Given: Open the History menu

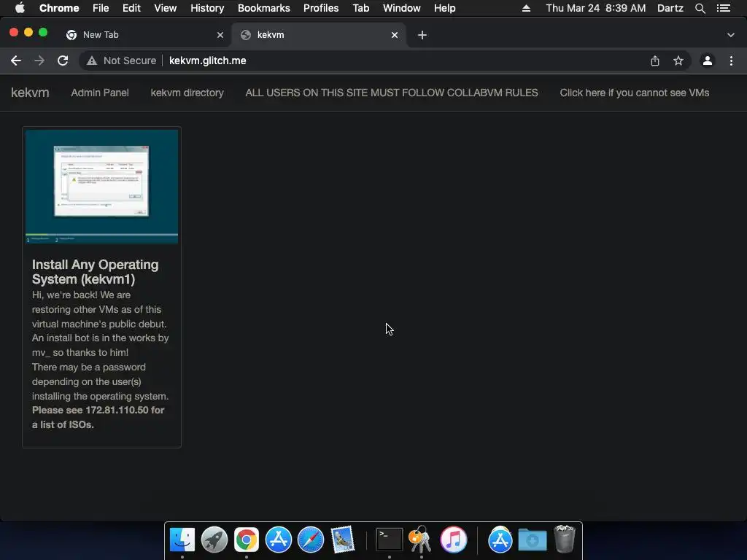Looking at the screenshot, I should [207, 8].
